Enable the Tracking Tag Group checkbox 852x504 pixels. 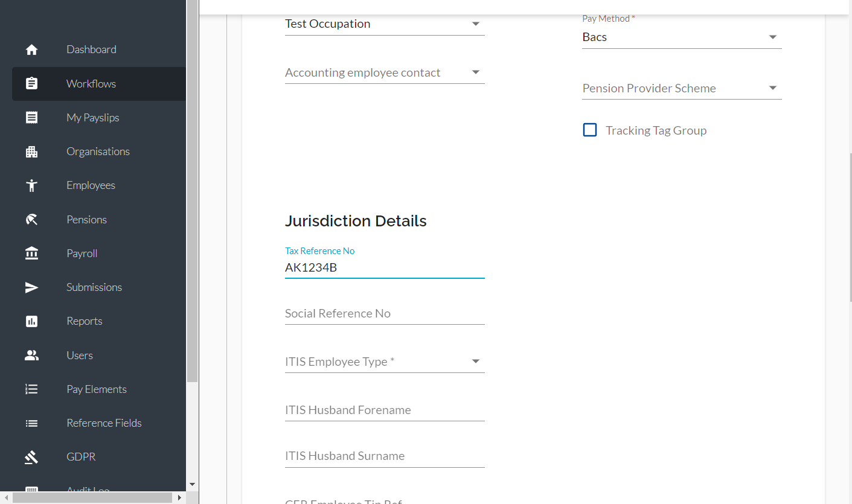tap(590, 130)
